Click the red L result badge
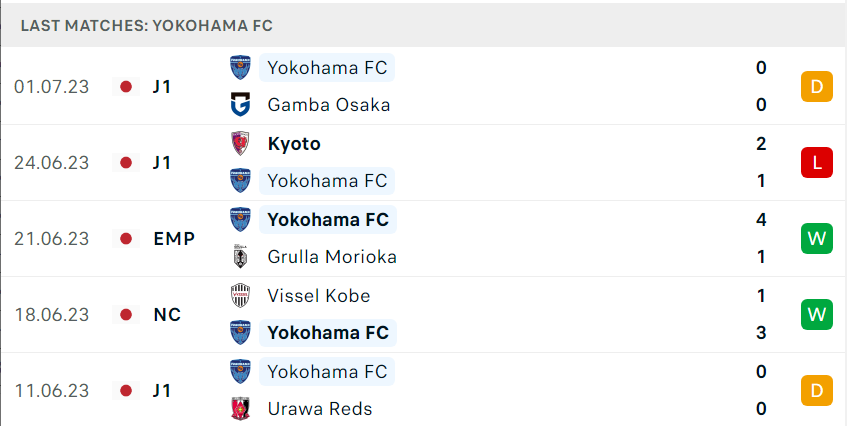Image resolution: width=847 pixels, height=426 pixels. (817, 163)
